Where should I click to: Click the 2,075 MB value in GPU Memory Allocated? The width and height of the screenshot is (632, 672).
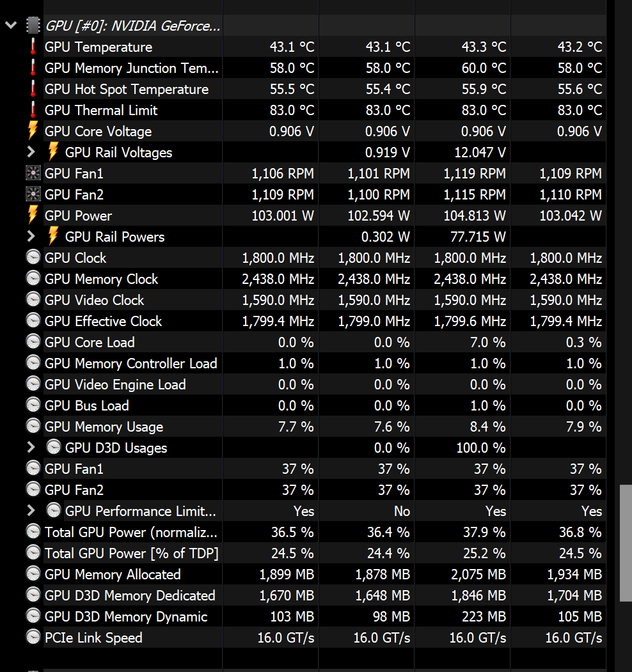tap(478, 574)
